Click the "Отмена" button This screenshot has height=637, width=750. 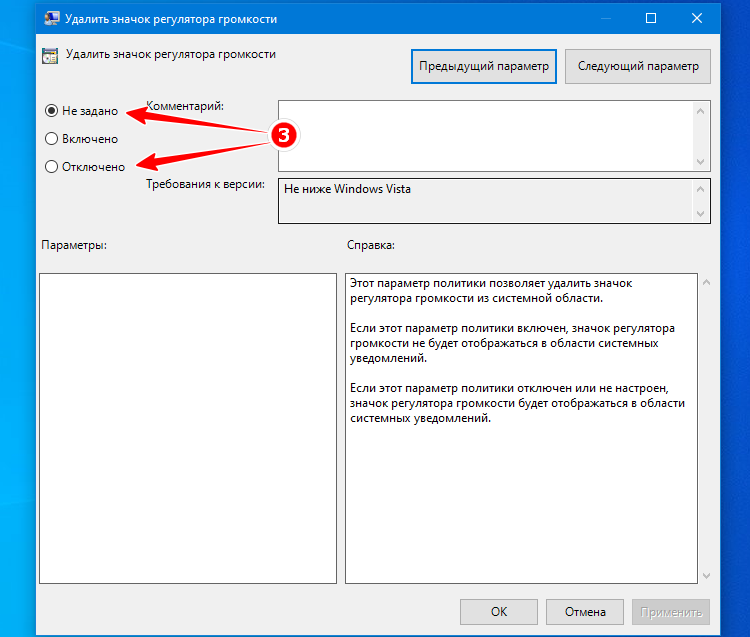(x=585, y=612)
